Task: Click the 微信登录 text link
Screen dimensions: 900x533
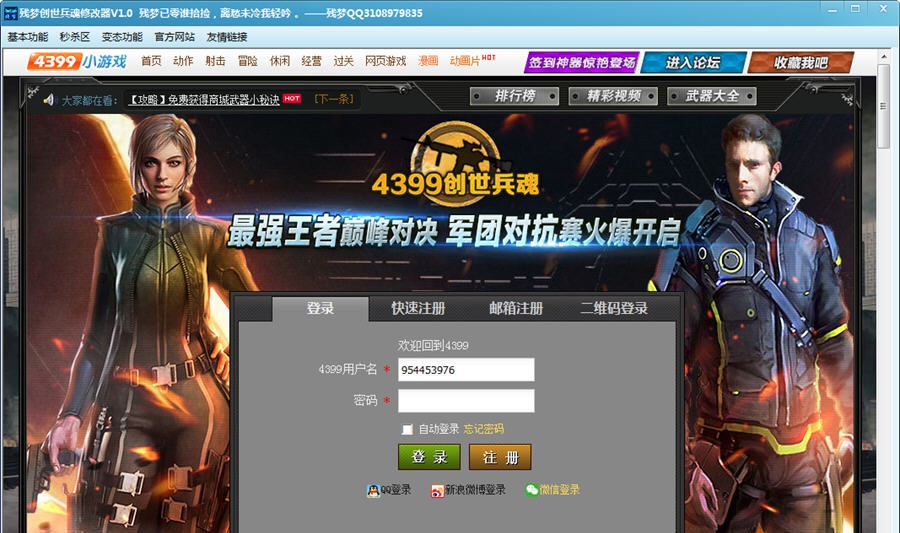Action: pos(560,490)
